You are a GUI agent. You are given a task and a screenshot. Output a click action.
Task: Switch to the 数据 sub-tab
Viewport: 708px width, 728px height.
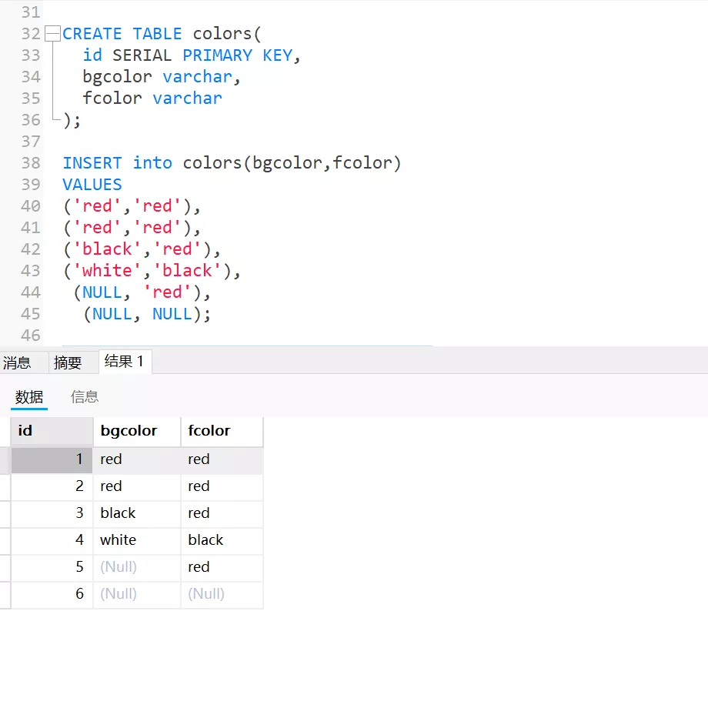(x=29, y=397)
